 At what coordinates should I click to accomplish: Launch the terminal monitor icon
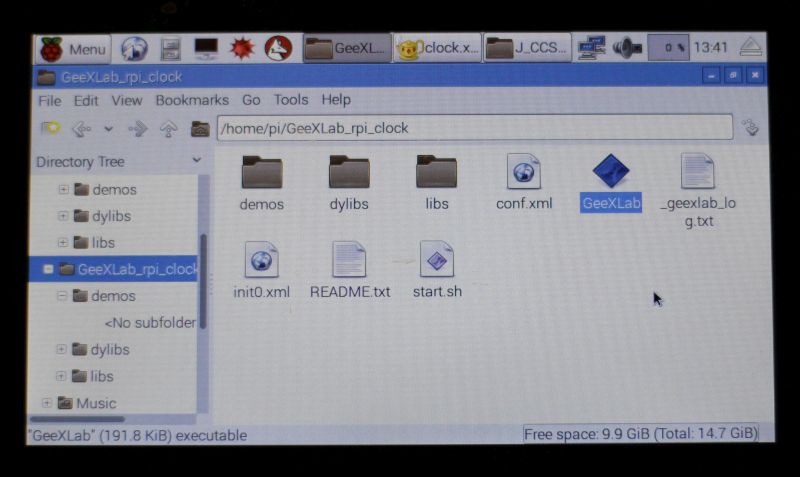tap(206, 49)
